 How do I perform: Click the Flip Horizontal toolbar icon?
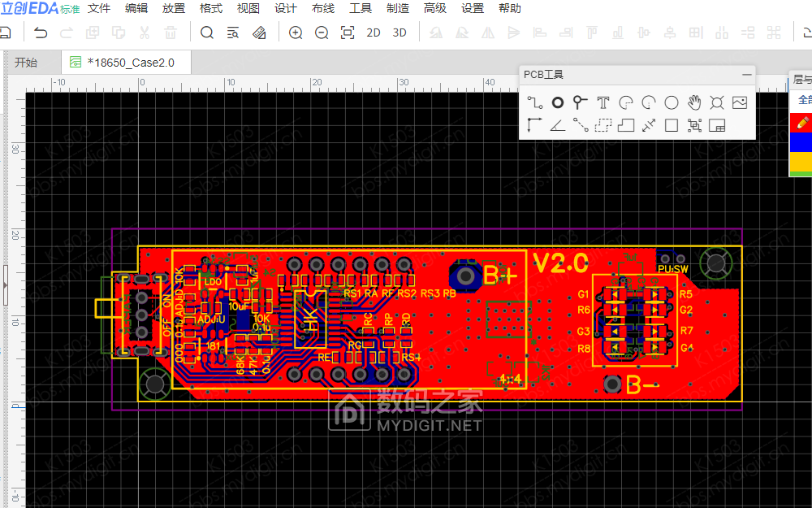(488, 33)
